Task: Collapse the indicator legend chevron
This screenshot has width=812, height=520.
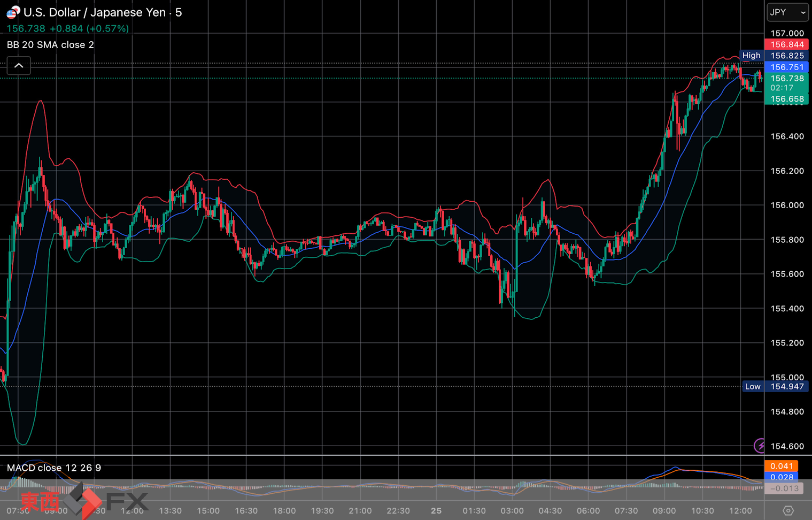Action: pyautogui.click(x=19, y=66)
